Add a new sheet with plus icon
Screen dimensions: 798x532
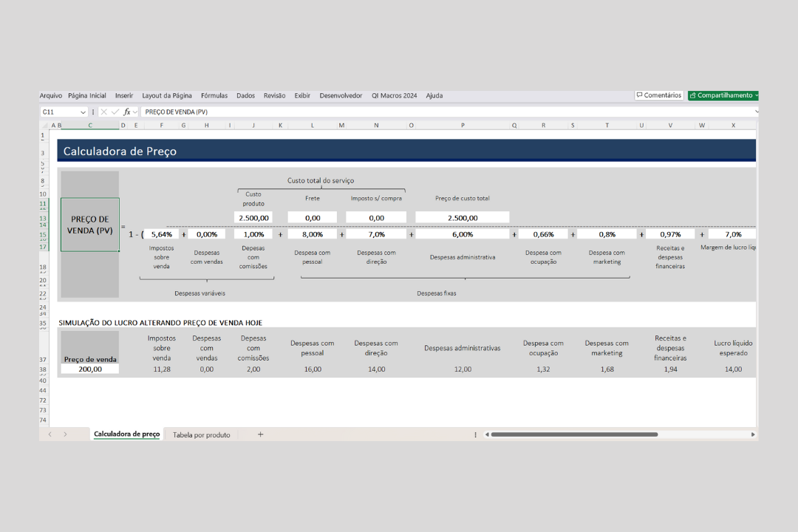[260, 434]
